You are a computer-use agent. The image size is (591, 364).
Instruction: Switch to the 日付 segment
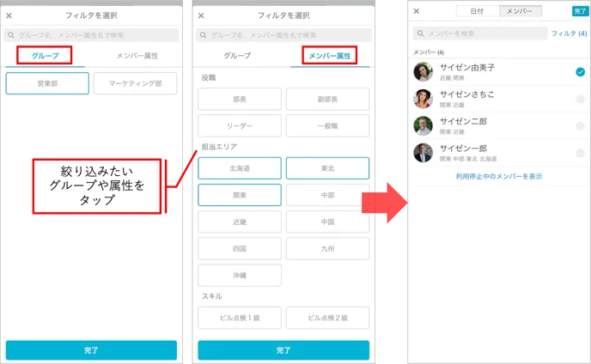tap(477, 11)
